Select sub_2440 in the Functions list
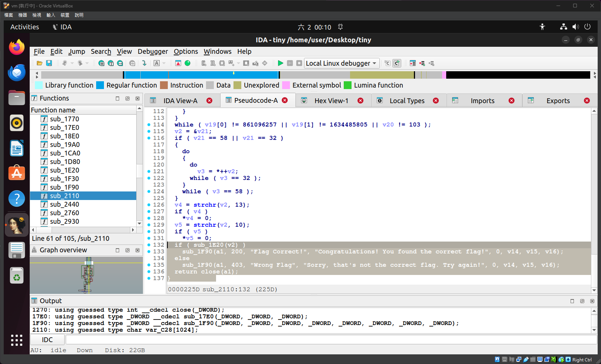 click(x=64, y=204)
